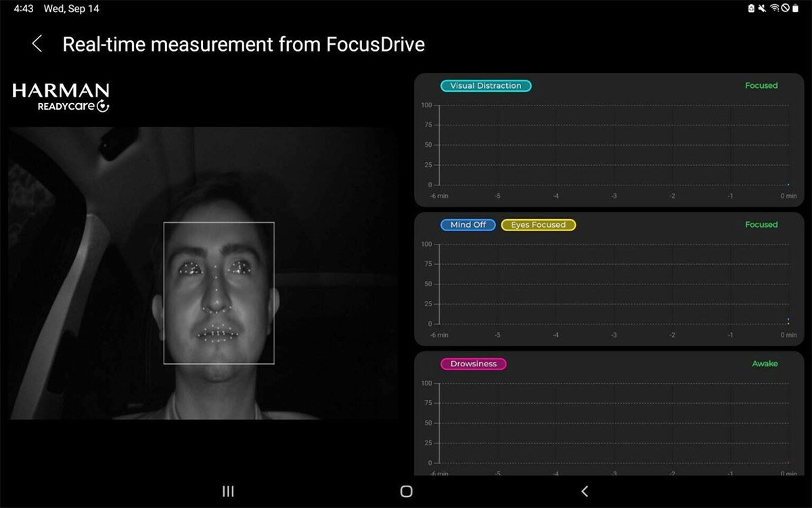Tap the battery icon in status bar
The width and height of the screenshot is (812, 508).
pos(795,8)
